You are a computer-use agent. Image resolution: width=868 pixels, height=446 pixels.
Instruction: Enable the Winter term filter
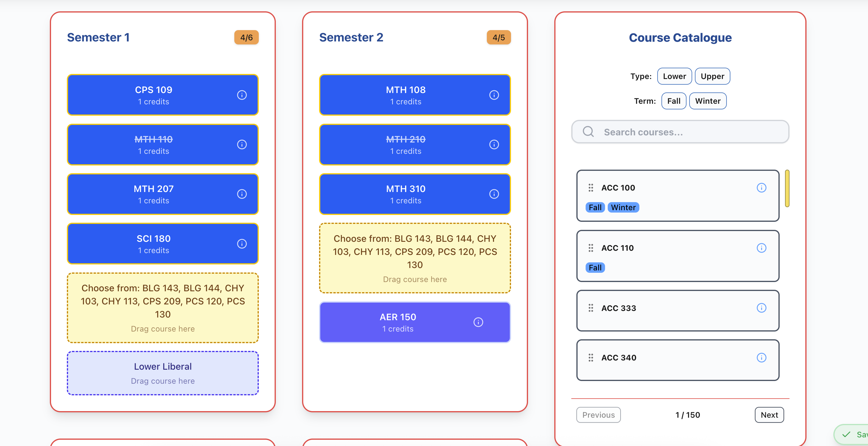707,101
